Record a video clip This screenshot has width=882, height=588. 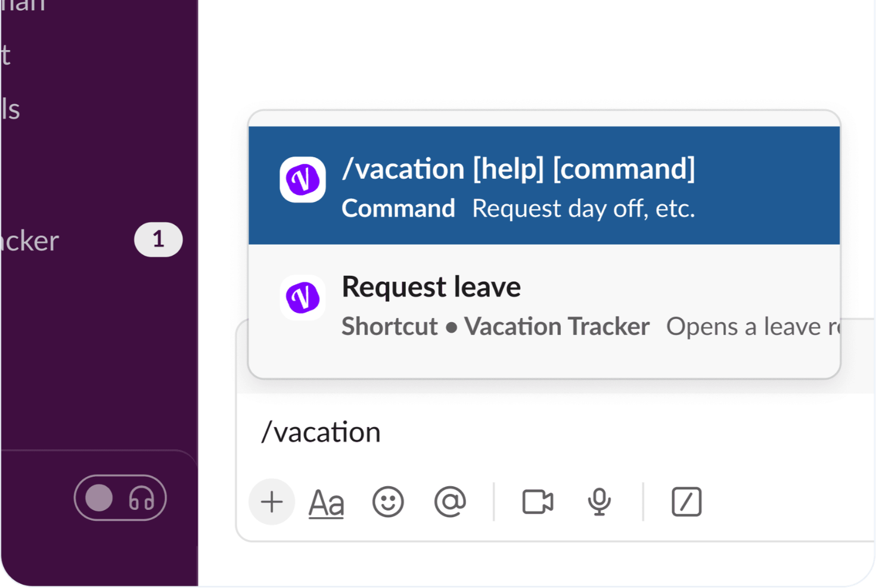[x=538, y=502]
